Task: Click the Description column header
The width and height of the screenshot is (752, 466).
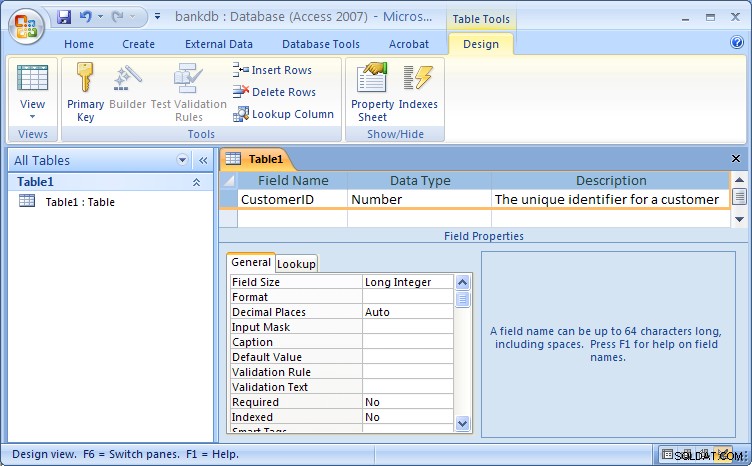Action: tap(611, 180)
